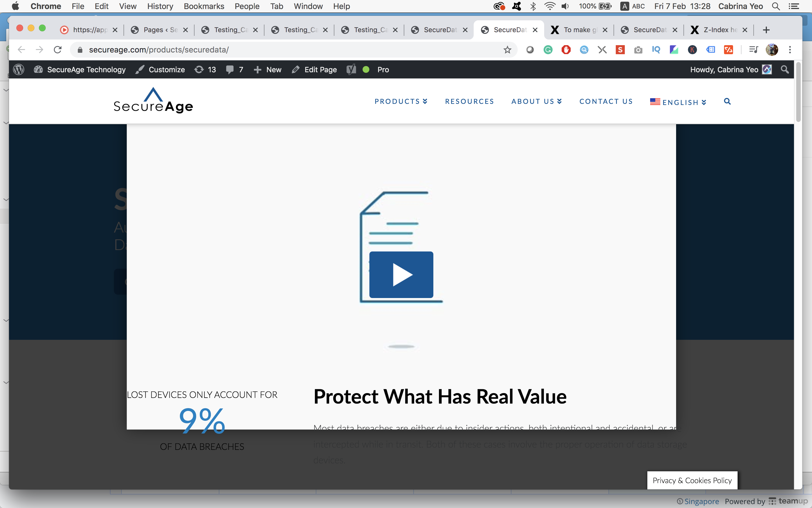Click the page's vertical scrollbar
This screenshot has height=508, width=812.
pos(798,92)
